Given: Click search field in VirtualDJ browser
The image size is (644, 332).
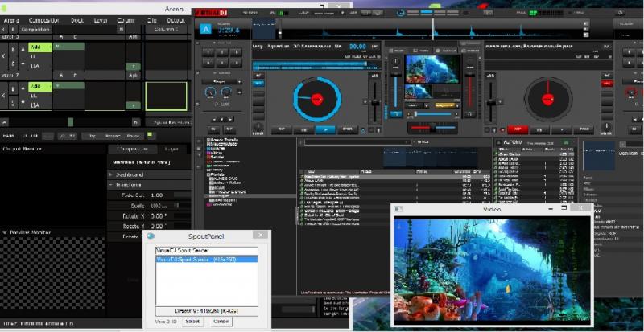Looking at the screenshot, I should click(x=357, y=142).
